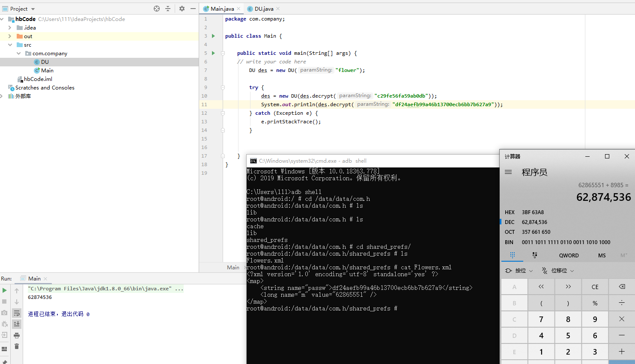The image size is (635, 364).
Task: Click the locate/scroll-from-source target icon in Project panel
Action: [x=157, y=9]
